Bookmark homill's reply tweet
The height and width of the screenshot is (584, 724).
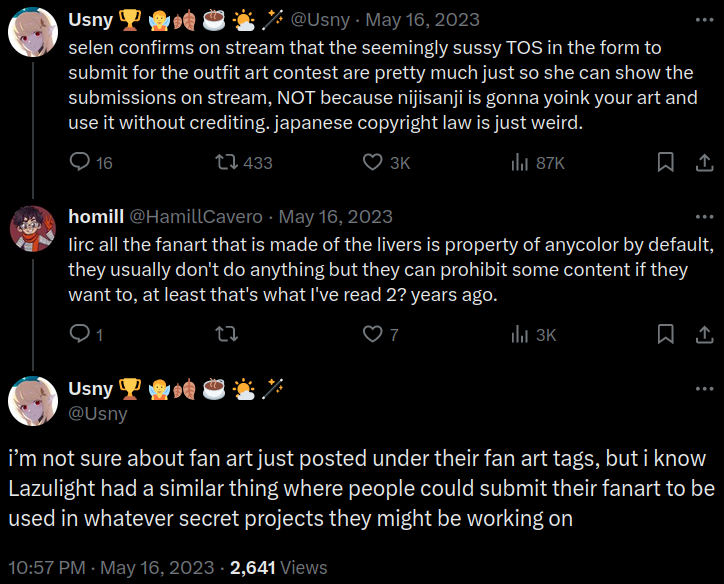tap(664, 334)
